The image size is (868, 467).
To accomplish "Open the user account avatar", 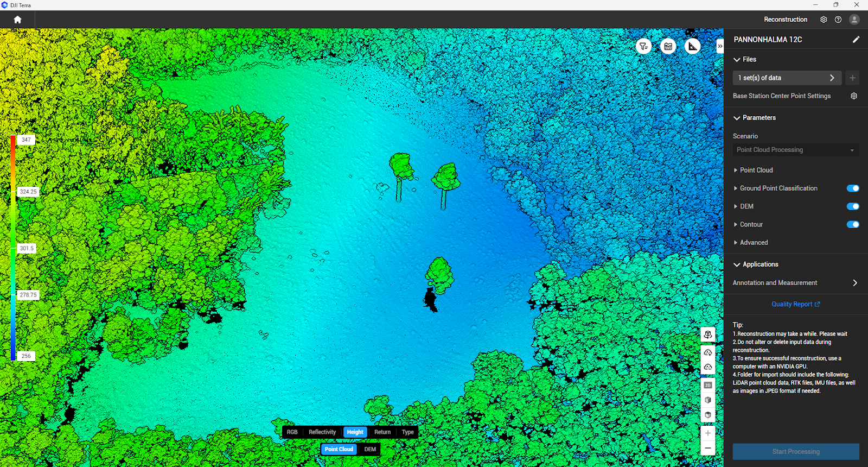I will click(x=854, y=20).
